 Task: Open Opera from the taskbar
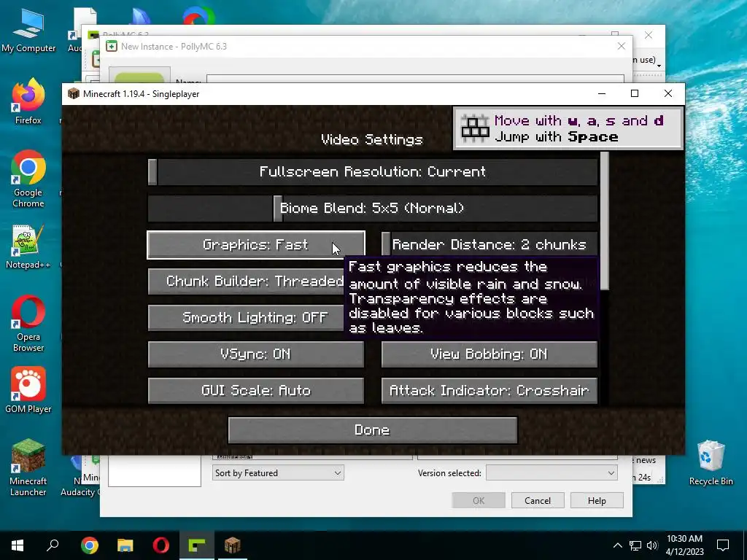[x=161, y=545]
